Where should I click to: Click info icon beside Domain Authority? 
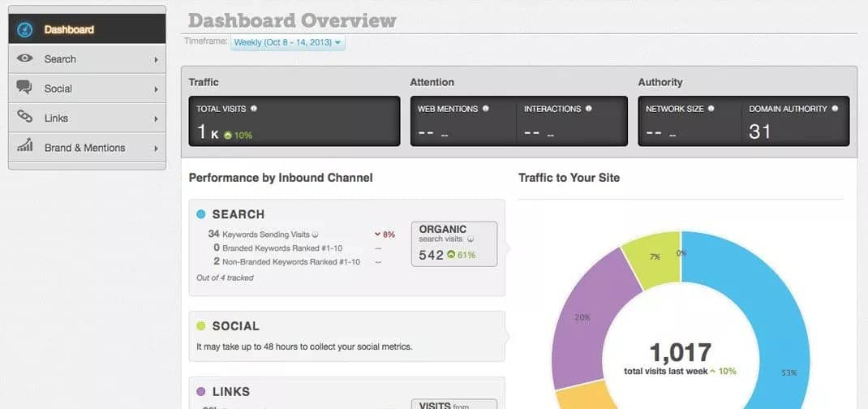click(835, 109)
